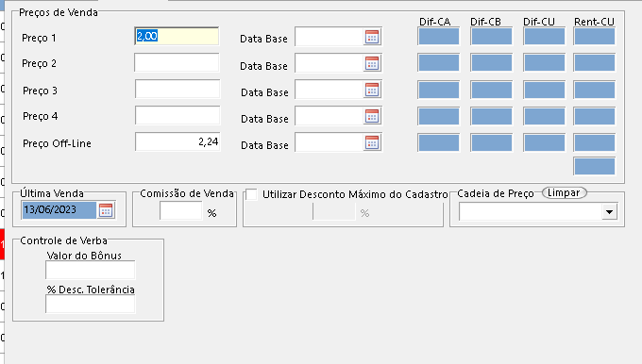Screen dimensions: 642x364
Task: Open calendar picker for Preço 4 Data Base
Action: (372, 117)
